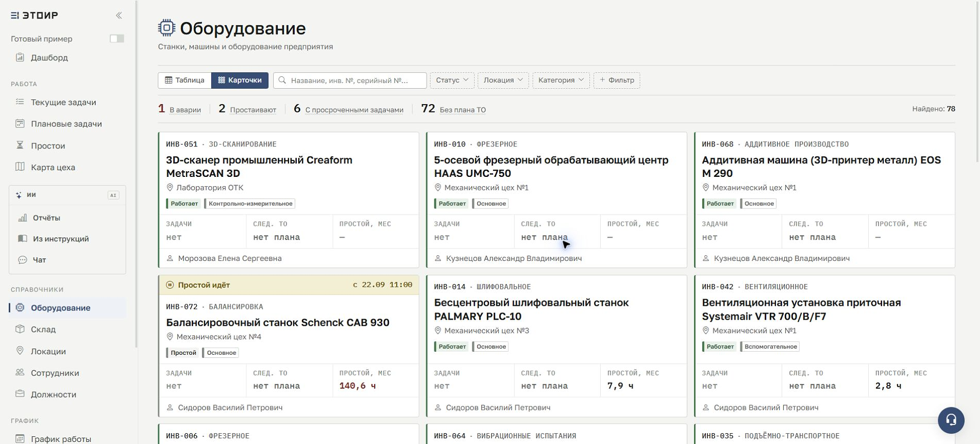Open the PALMARY PLC-10 card title

531,309
